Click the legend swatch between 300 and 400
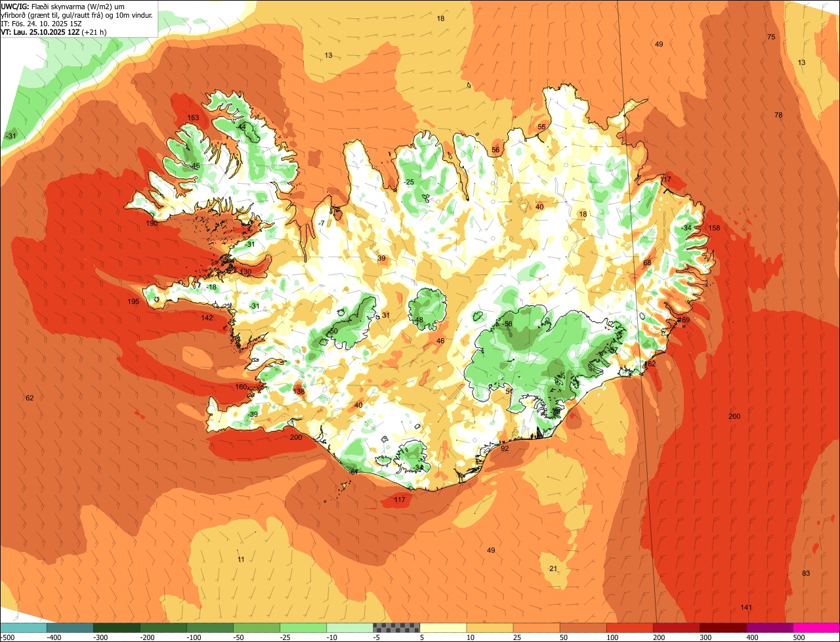The height and width of the screenshot is (642, 840). click(723, 628)
